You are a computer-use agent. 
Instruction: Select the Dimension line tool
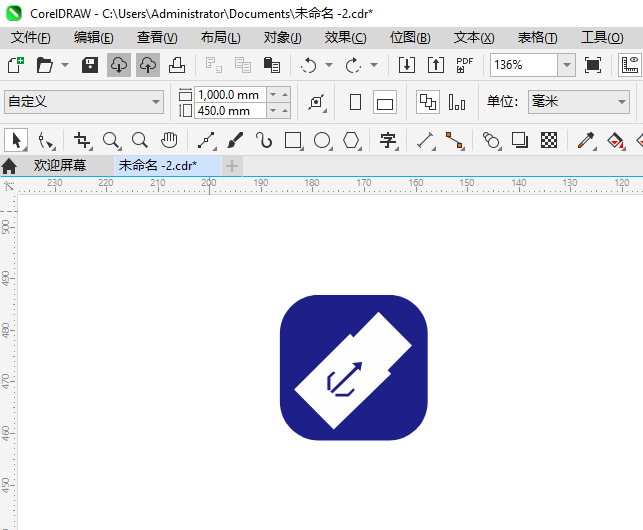coord(425,140)
